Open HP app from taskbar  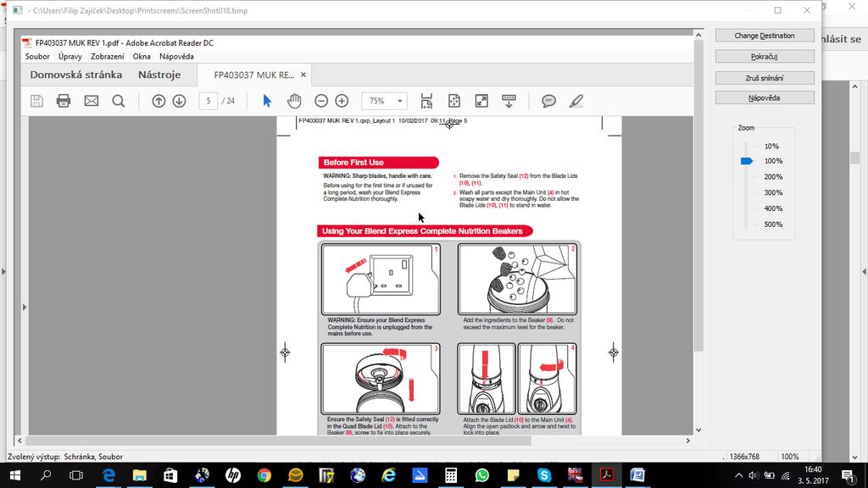tap(233, 475)
